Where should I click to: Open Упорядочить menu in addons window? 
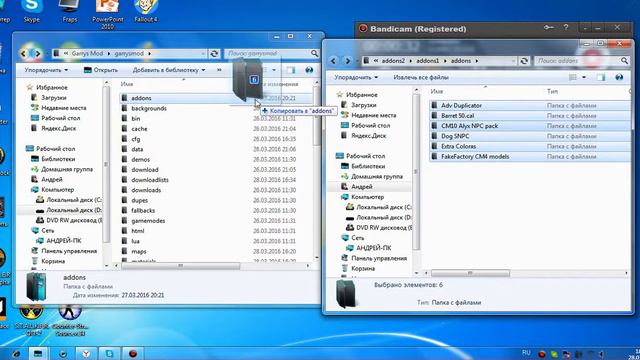[356, 78]
